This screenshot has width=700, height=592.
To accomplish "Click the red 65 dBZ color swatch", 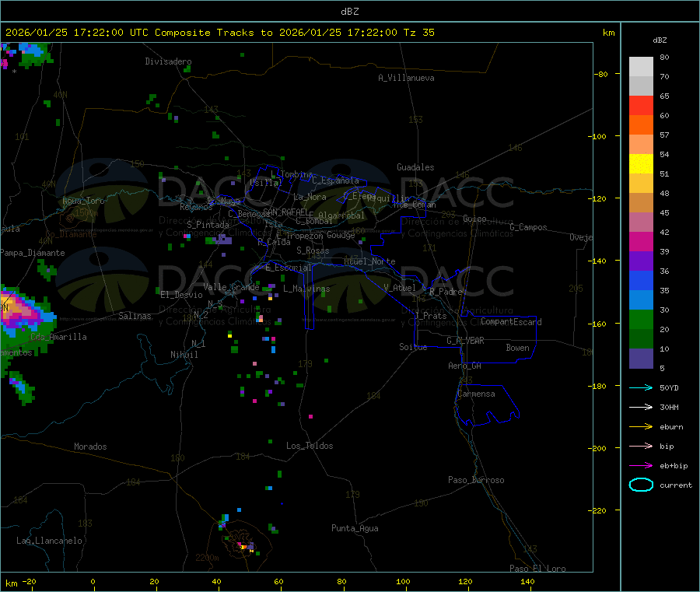I will coord(641,105).
